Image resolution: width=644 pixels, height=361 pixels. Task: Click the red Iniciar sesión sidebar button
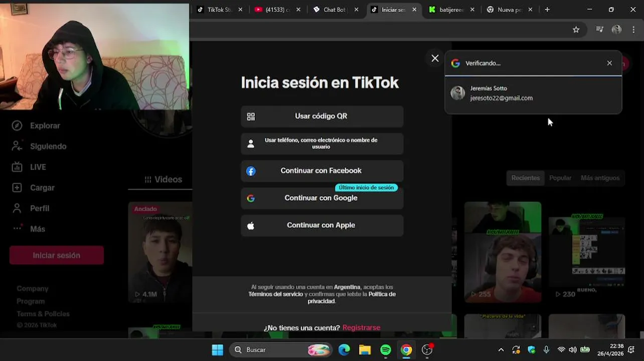57,255
